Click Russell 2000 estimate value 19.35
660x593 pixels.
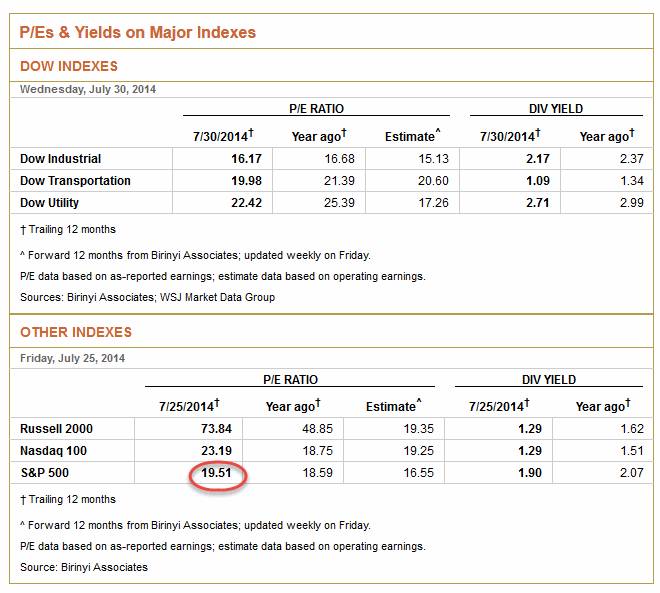(418, 428)
